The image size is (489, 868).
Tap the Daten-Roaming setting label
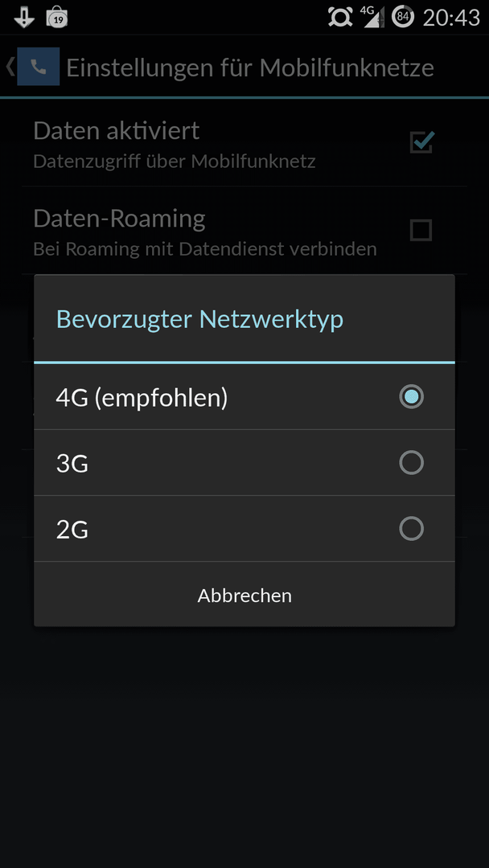[119, 218]
